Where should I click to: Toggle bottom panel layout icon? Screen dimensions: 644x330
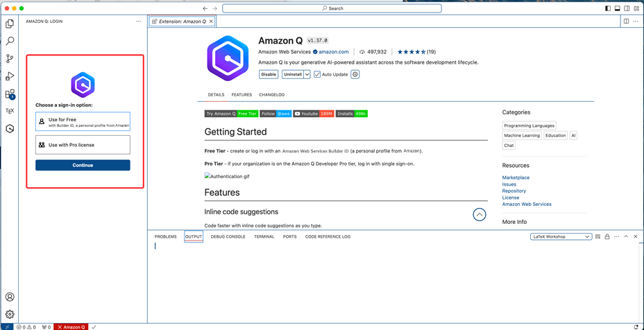(x=618, y=8)
